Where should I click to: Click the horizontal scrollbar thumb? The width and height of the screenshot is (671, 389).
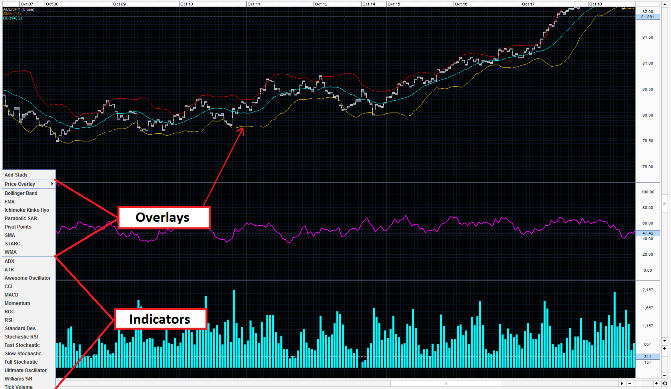click(446, 383)
